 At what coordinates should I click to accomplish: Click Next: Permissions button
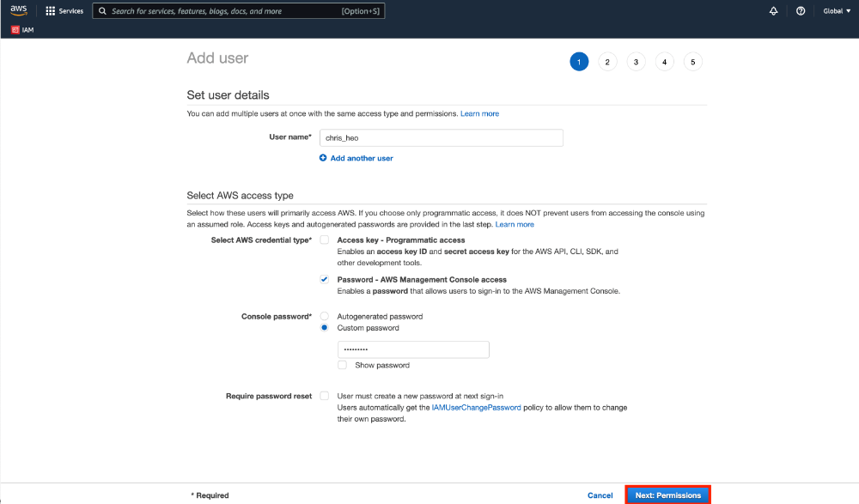[667, 495]
